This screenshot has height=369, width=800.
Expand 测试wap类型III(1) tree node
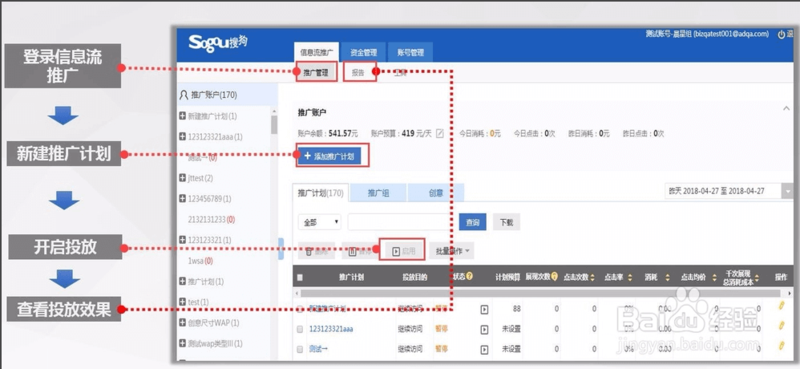[183, 343]
